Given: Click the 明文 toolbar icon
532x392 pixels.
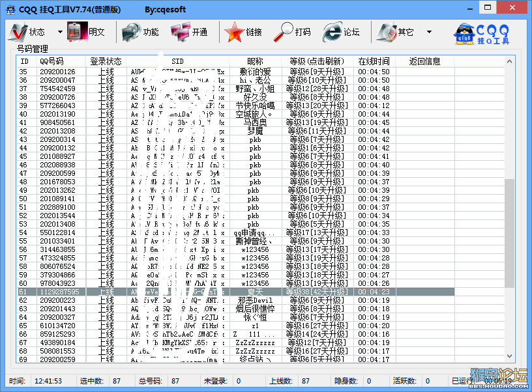Looking at the screenshot, I should [78, 32].
